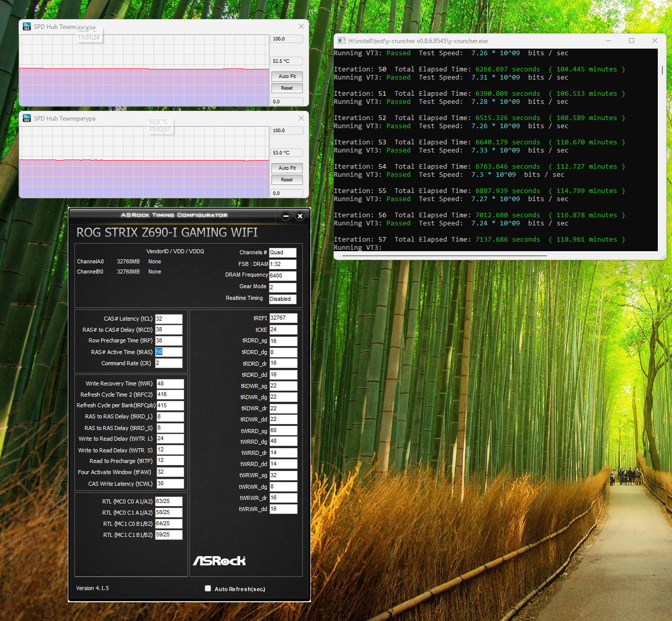
Task: Click the ROG STRIX Z690-I GAMING WIFI heading
Action: [167, 232]
